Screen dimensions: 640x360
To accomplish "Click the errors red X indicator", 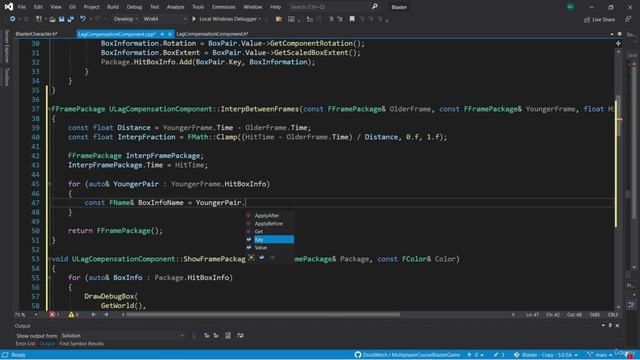I will click(52, 315).
